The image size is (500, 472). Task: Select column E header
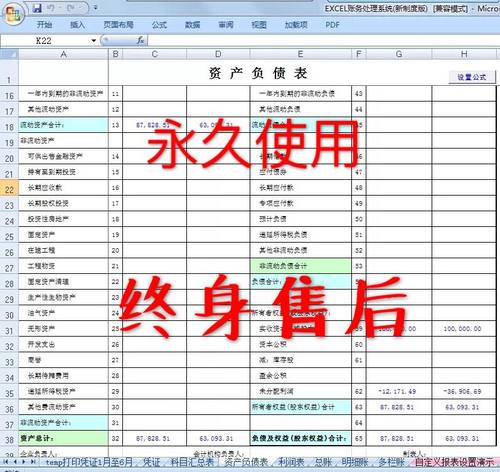[x=300, y=54]
